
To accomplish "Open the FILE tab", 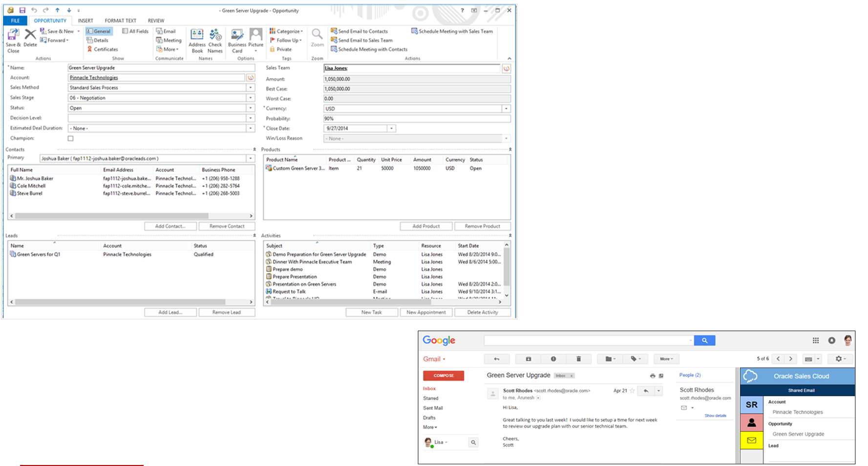I will click(x=16, y=20).
